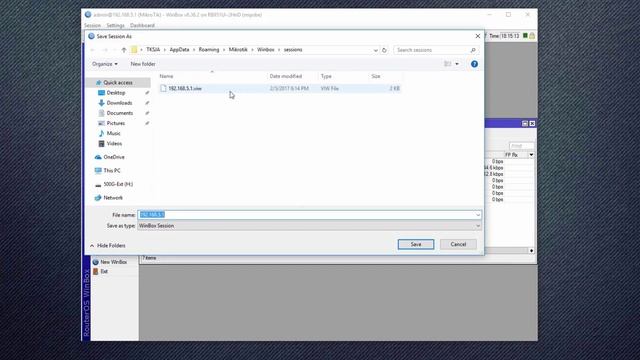
Task: Click New WinBox in the WinBox sidebar
Action: (x=113, y=262)
